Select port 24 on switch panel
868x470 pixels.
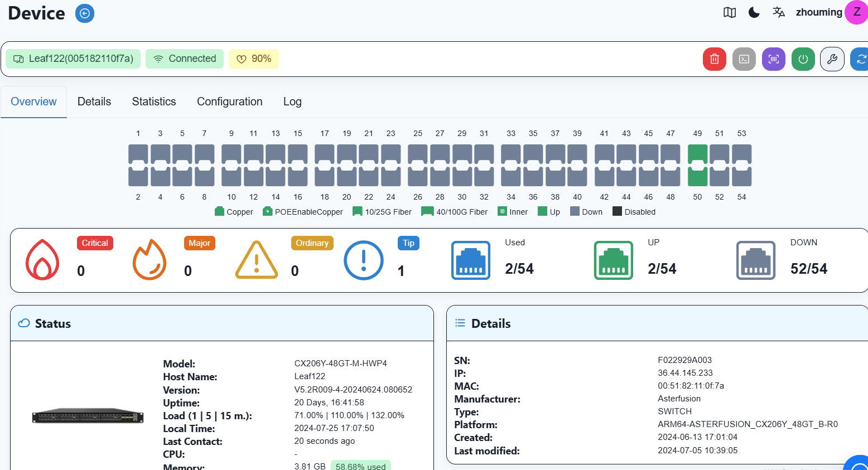coord(391,176)
